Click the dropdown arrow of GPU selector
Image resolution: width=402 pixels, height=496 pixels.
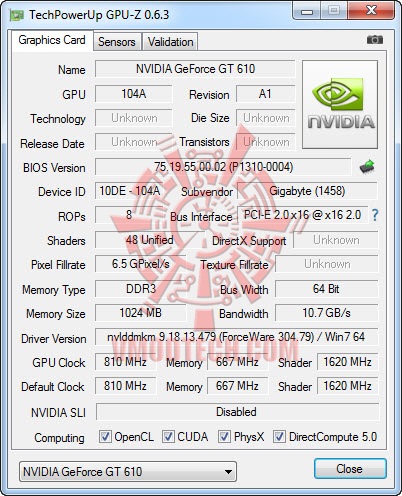[228, 472]
